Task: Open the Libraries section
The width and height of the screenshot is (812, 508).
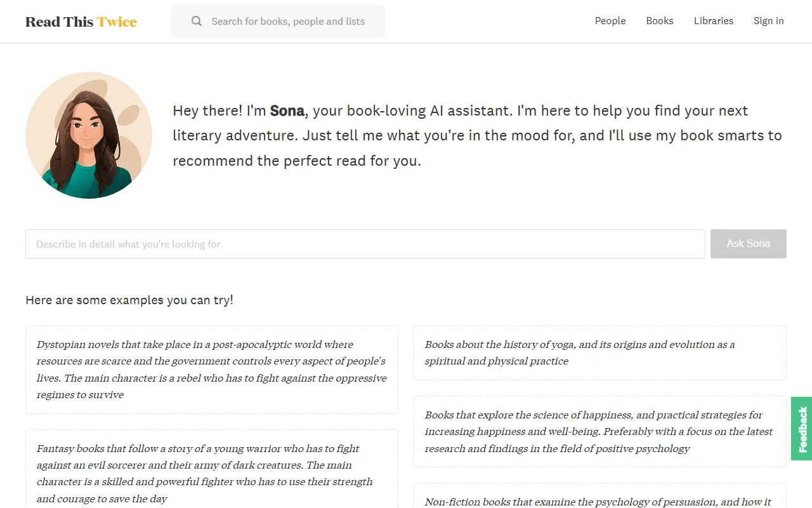Action: (714, 21)
